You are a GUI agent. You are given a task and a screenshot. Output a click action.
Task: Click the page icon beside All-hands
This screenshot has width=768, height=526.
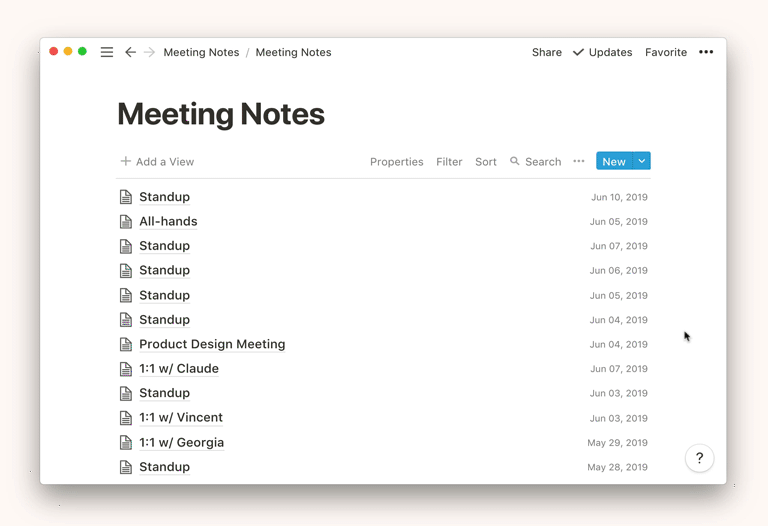pyautogui.click(x=126, y=222)
